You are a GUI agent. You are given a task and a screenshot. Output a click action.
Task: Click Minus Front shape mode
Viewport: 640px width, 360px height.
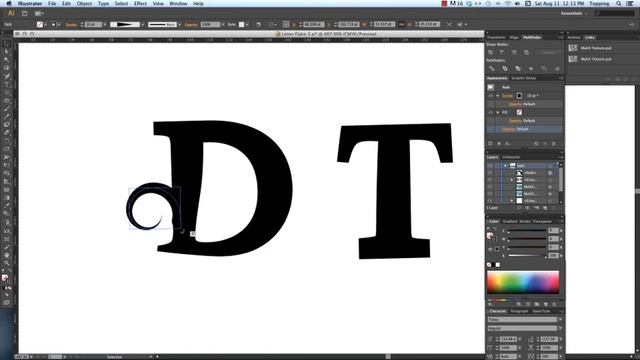click(502, 52)
